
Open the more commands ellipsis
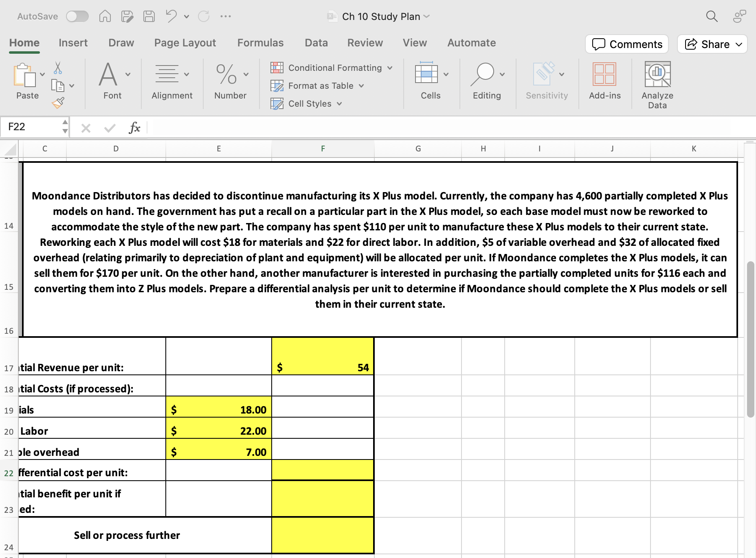[x=226, y=16]
